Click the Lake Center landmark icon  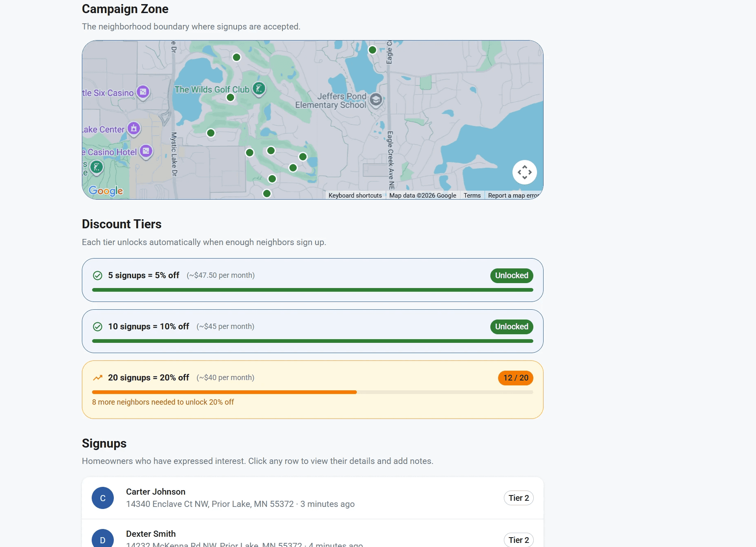click(133, 128)
